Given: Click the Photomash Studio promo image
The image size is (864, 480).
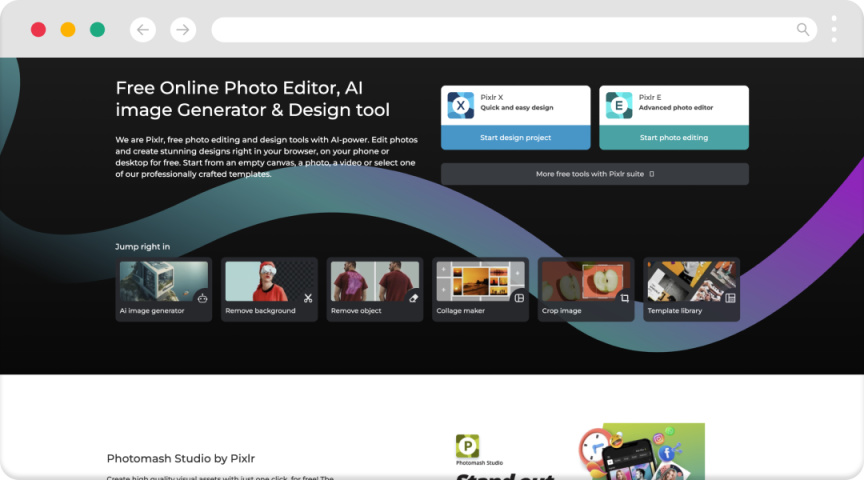Looking at the screenshot, I should tap(642, 451).
